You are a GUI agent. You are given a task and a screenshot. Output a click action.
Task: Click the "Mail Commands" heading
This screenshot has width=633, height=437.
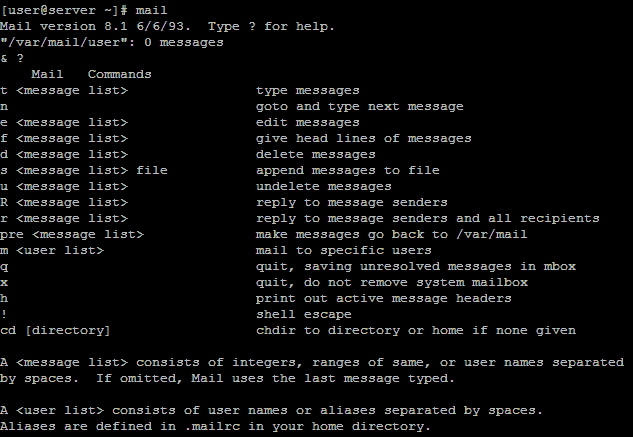tap(91, 74)
